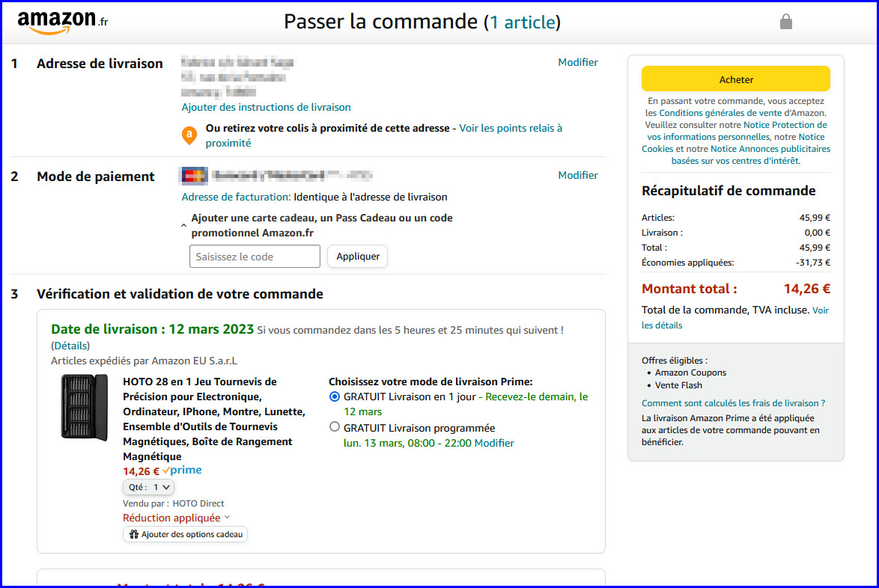Select free one-day delivery option
This screenshot has height=588, width=879.
click(x=335, y=396)
